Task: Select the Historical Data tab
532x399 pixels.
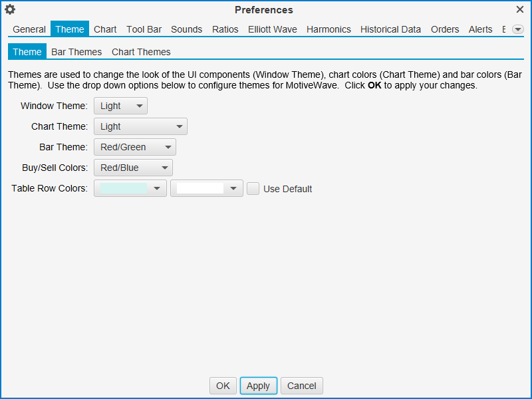Action: (x=390, y=29)
